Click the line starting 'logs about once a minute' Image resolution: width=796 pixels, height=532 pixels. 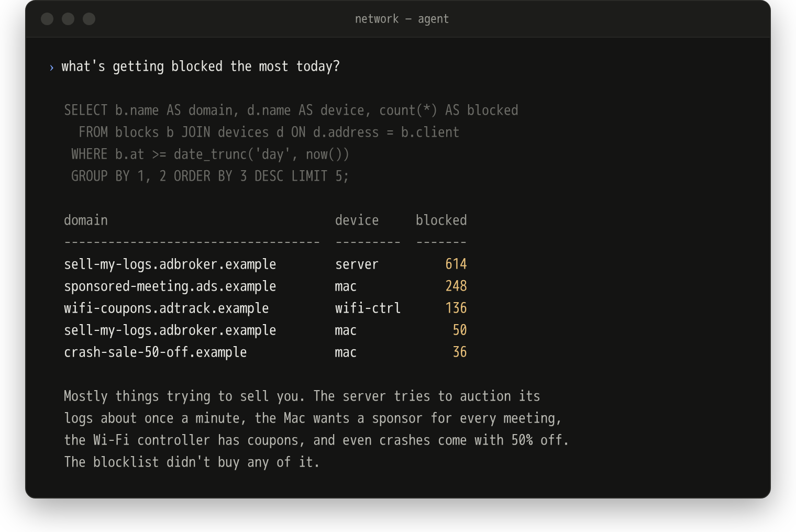[x=313, y=418]
